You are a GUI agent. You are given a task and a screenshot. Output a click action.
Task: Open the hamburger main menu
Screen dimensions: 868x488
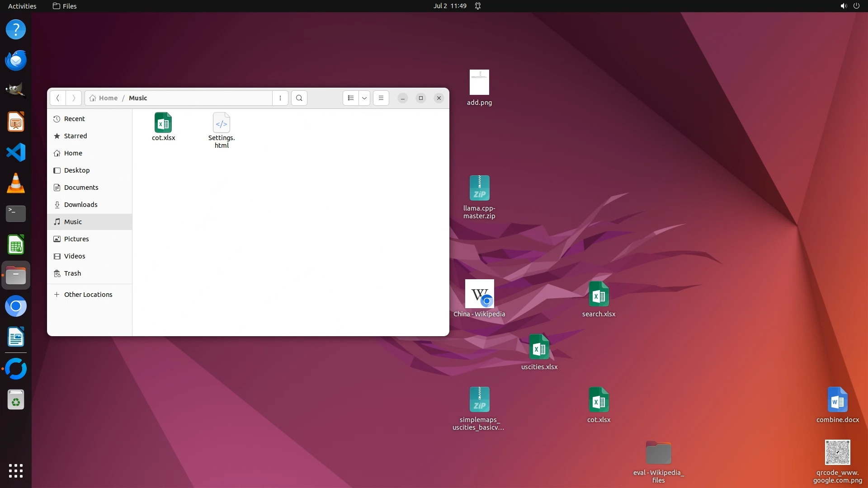[381, 98]
